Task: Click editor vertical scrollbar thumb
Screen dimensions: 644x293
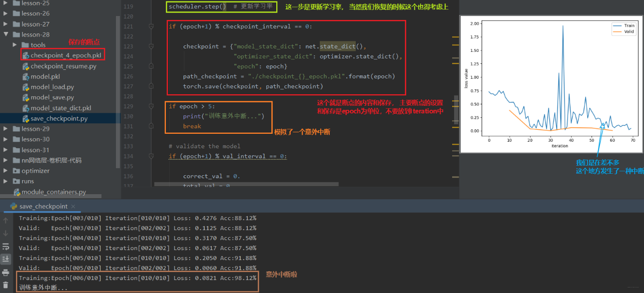Action: (456, 110)
